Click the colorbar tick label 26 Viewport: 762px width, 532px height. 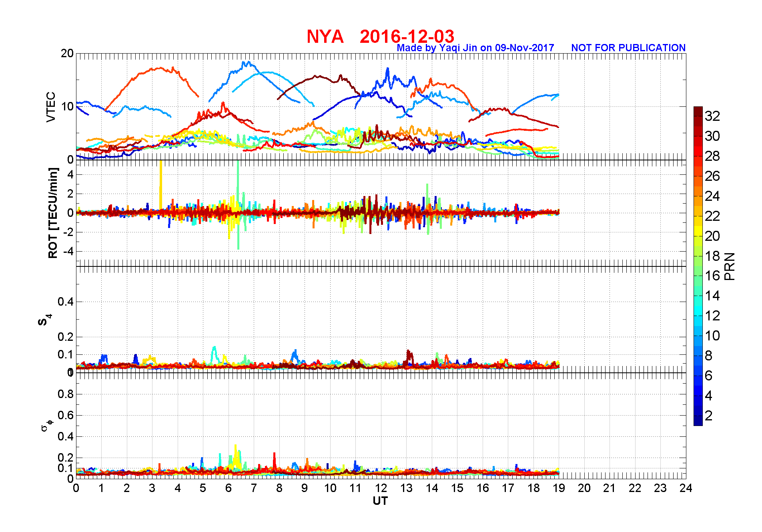[712, 176]
